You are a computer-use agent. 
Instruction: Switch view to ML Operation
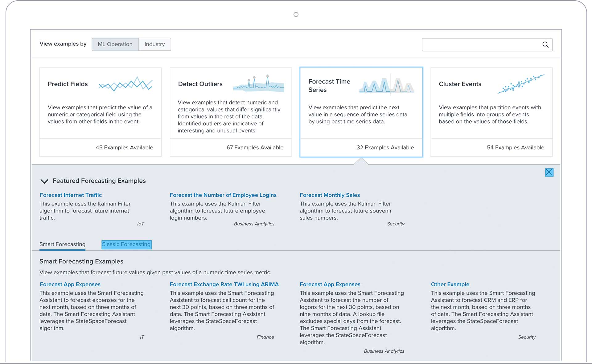pos(115,44)
